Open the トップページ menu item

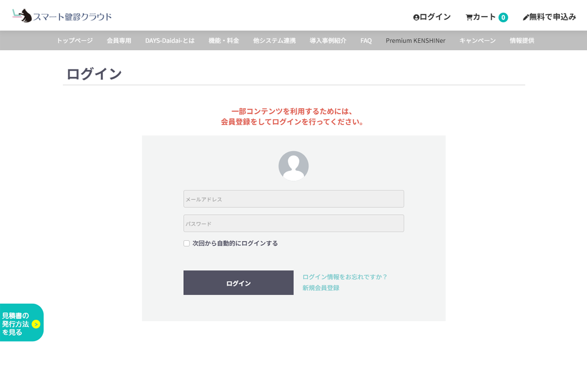[74, 40]
